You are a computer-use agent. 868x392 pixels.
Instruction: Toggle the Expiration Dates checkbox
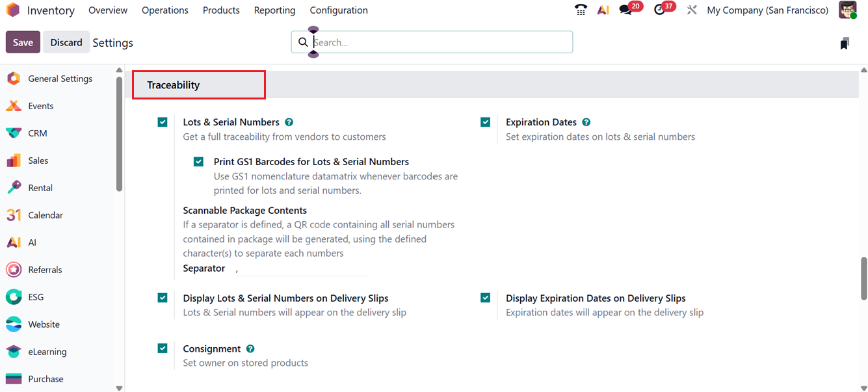click(x=486, y=122)
